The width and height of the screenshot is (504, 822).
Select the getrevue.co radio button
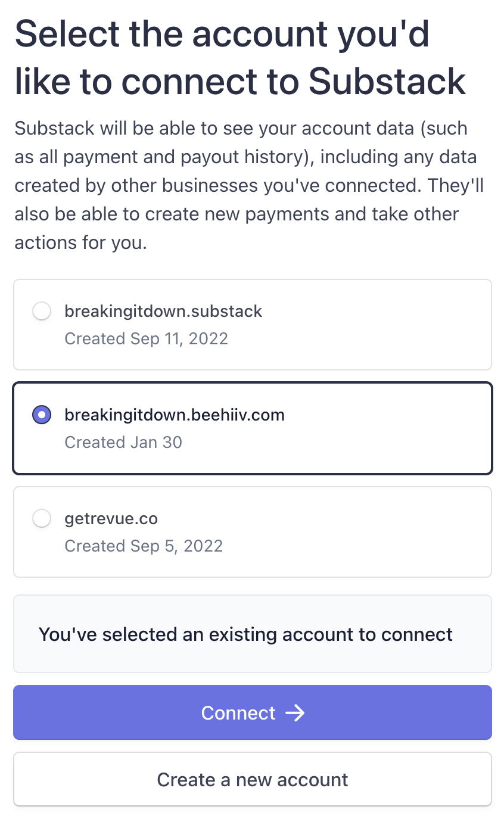pyautogui.click(x=42, y=518)
